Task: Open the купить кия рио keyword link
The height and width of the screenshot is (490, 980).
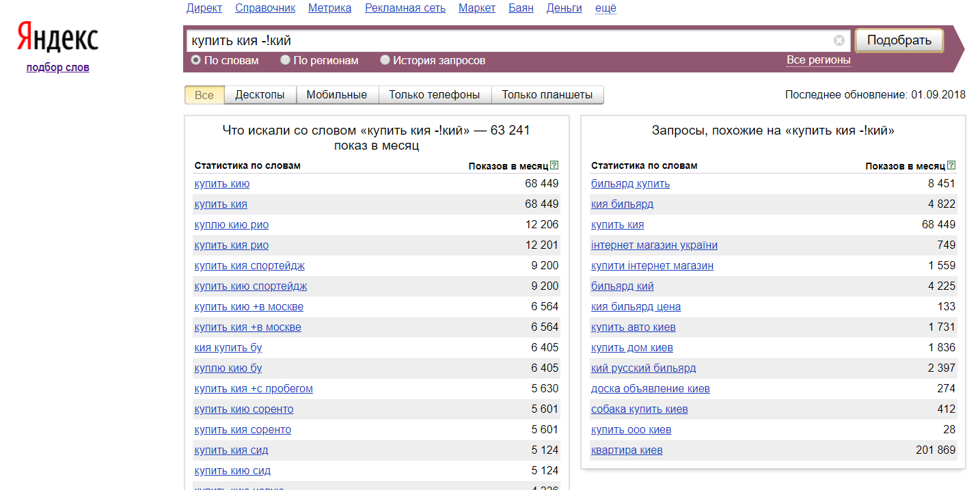Action: click(x=232, y=245)
